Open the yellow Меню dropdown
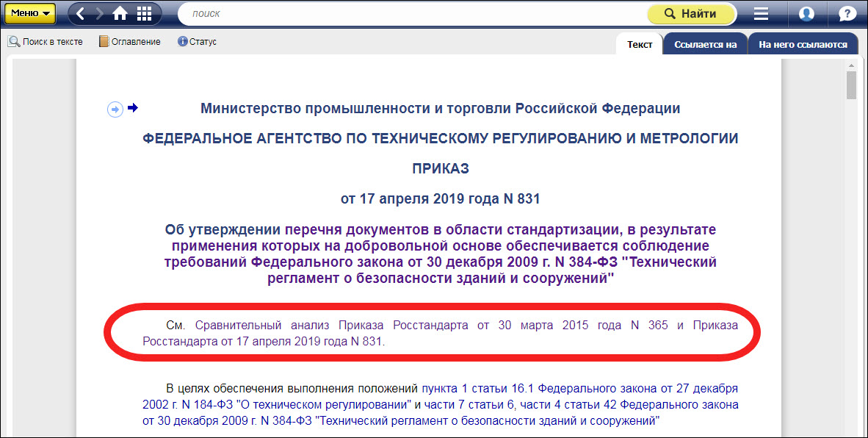The image size is (868, 438). tap(30, 13)
